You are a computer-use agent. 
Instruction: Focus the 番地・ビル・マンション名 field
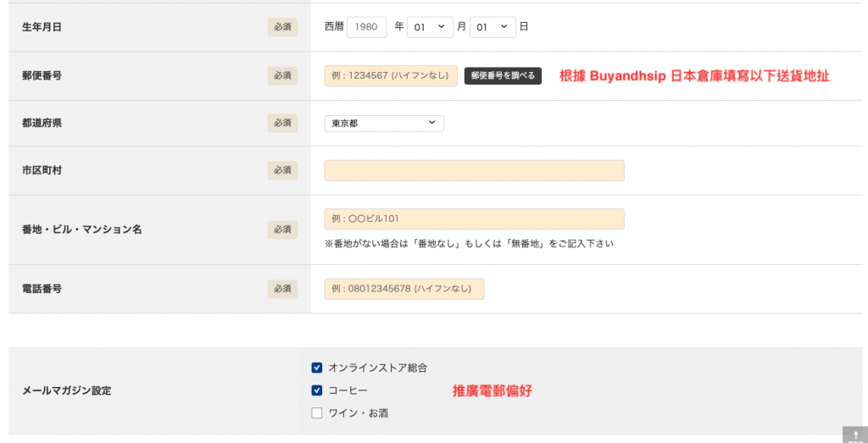coord(474,219)
